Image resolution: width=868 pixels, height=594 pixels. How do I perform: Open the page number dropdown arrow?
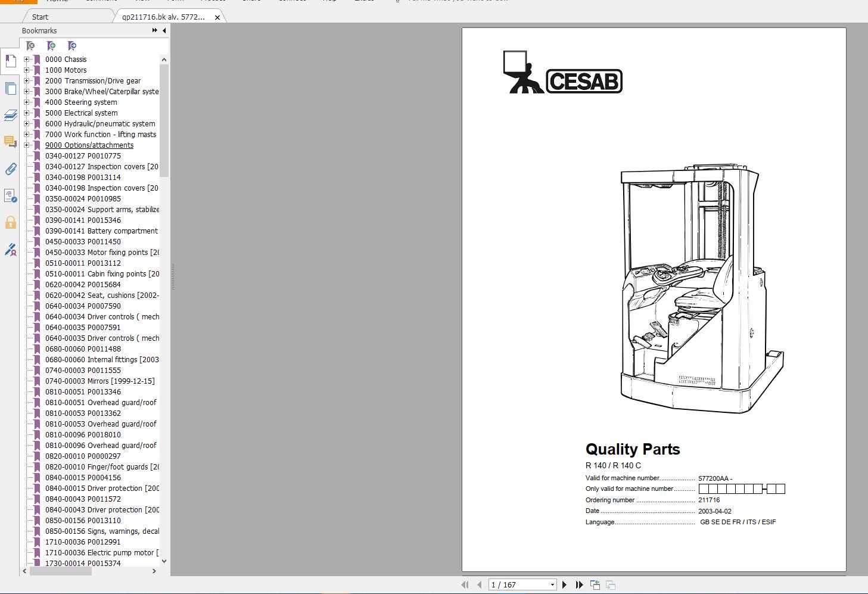(552, 585)
